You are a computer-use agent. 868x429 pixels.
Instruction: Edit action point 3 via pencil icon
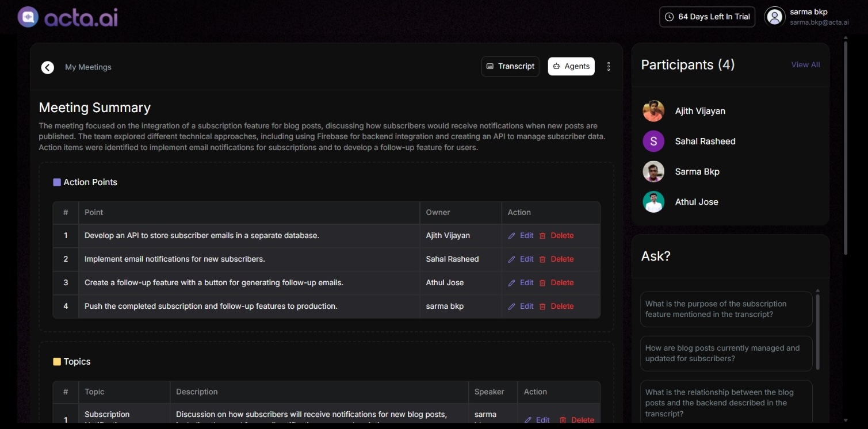[511, 283]
